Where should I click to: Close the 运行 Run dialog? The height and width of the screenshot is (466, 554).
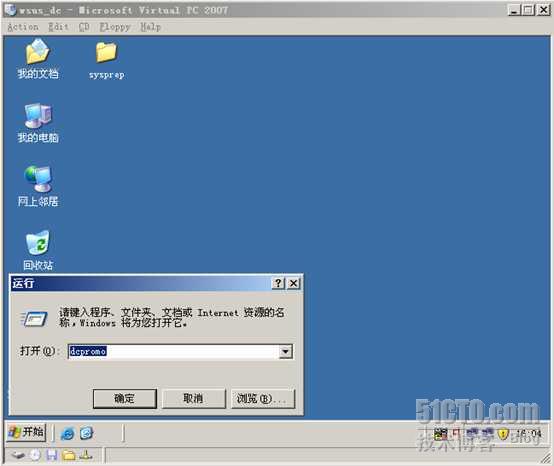coord(294,283)
